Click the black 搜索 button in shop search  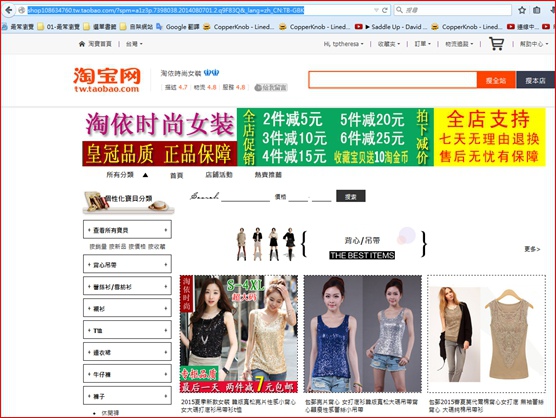(351, 196)
